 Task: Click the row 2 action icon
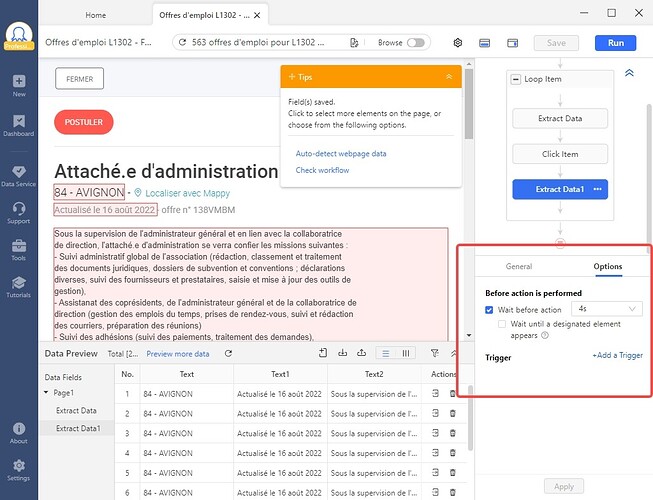point(435,413)
